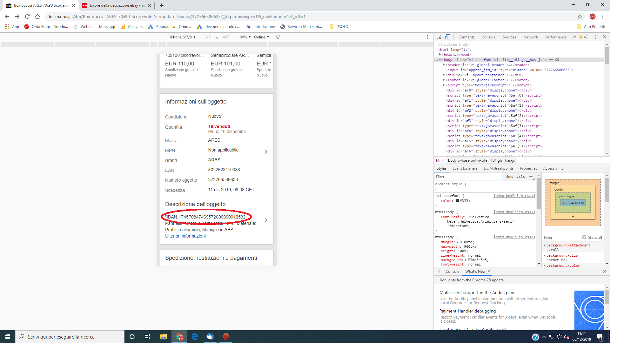
Task: Expand div vi-layout-container node
Action: (x=444, y=75)
